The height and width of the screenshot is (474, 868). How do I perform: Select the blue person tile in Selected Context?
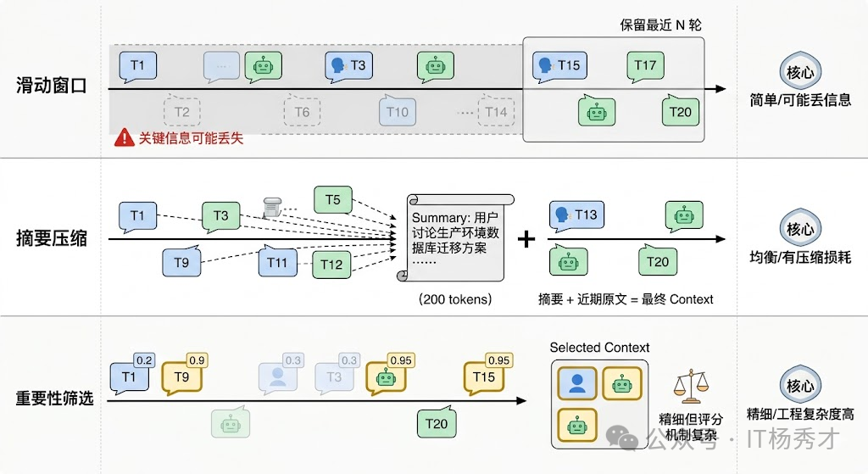point(577,383)
